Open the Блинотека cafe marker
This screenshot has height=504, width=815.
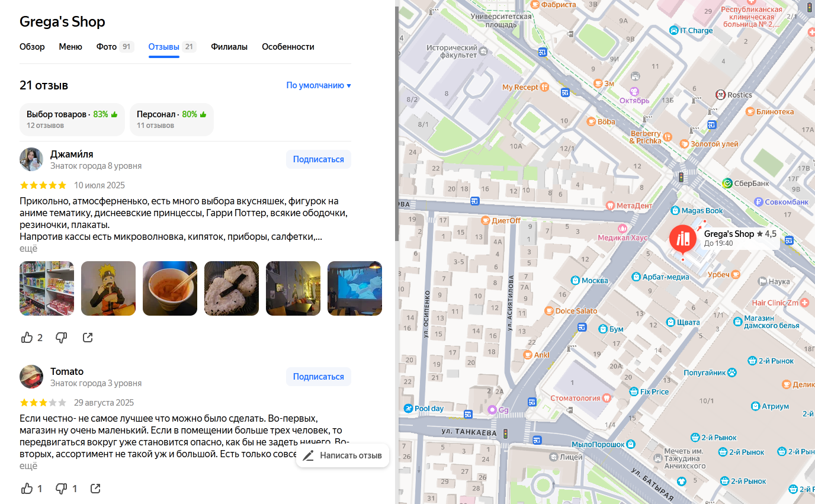coord(750,111)
